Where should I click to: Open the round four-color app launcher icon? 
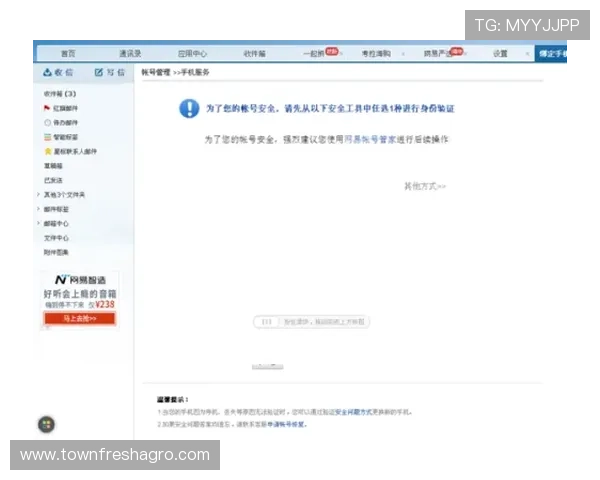pyautogui.click(x=46, y=424)
